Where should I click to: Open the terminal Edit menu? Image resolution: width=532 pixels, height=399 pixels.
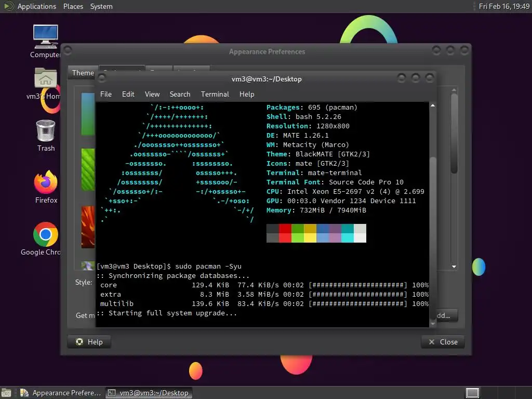click(128, 95)
